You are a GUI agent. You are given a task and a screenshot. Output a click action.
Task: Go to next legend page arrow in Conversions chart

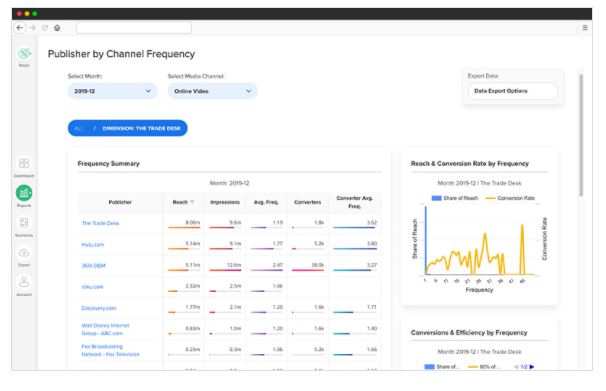(x=532, y=367)
